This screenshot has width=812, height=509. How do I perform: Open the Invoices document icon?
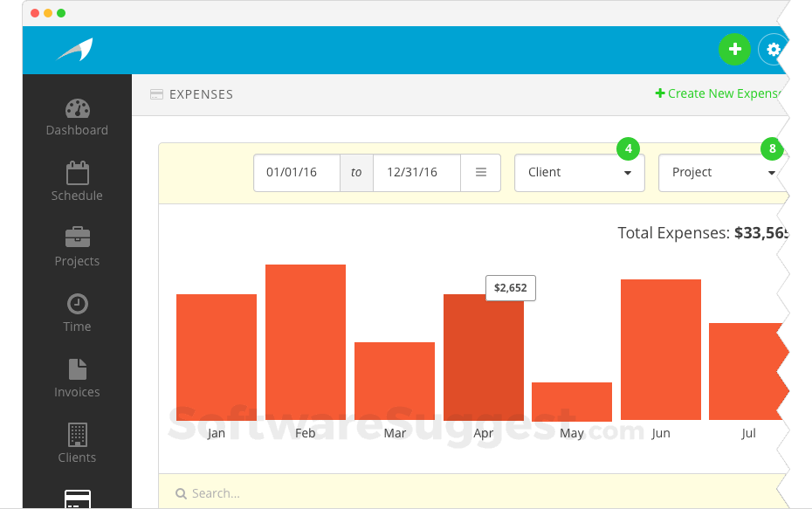coord(78,369)
